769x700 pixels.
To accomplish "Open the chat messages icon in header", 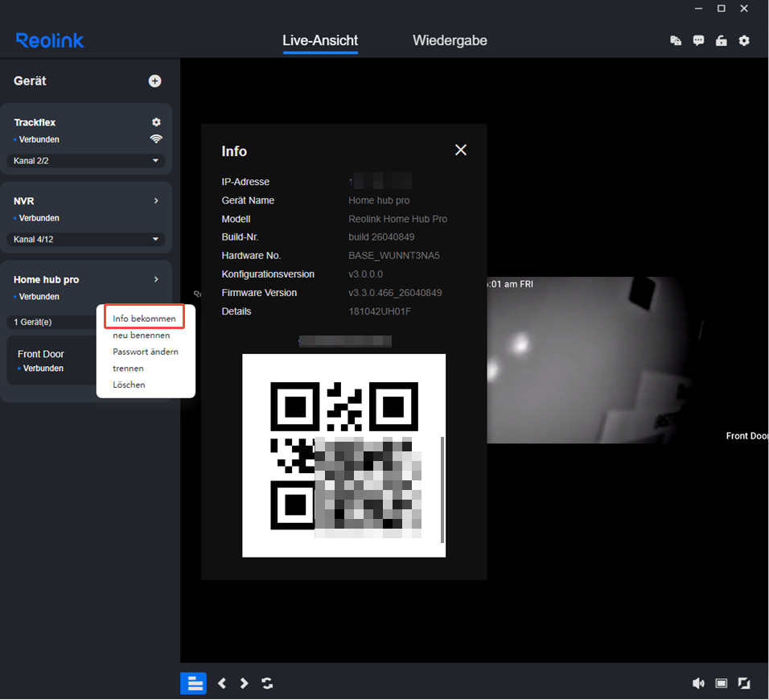I will tap(698, 41).
